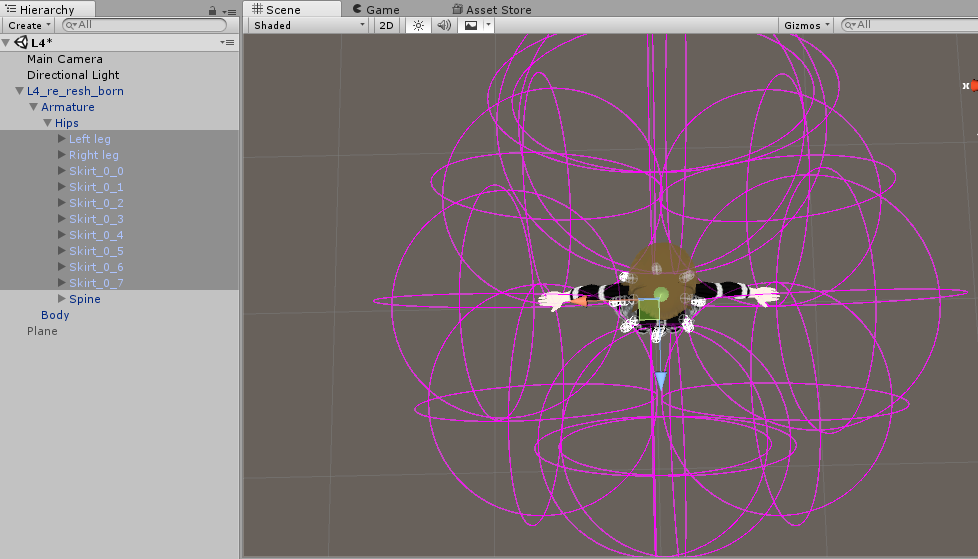The image size is (978, 559).
Task: Click the Scene view search field
Action: click(x=909, y=25)
